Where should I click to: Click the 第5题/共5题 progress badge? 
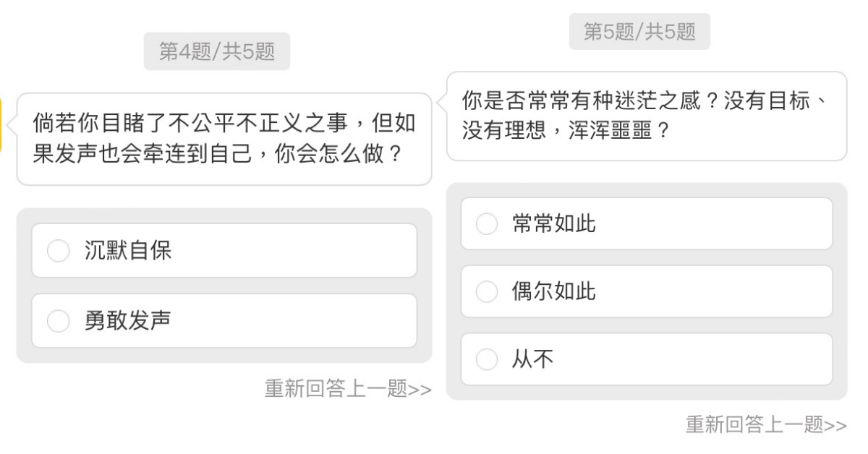(x=639, y=32)
